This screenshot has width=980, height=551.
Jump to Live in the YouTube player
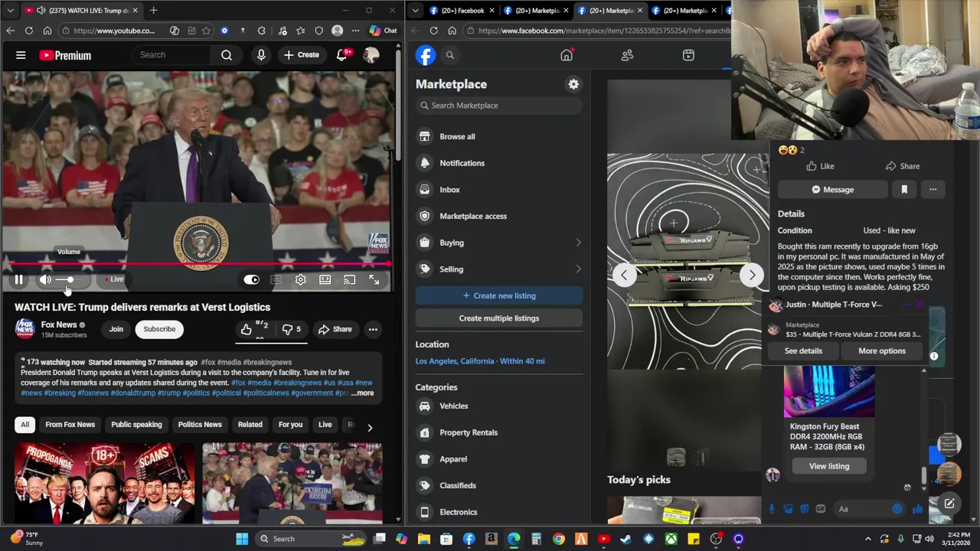(115, 280)
